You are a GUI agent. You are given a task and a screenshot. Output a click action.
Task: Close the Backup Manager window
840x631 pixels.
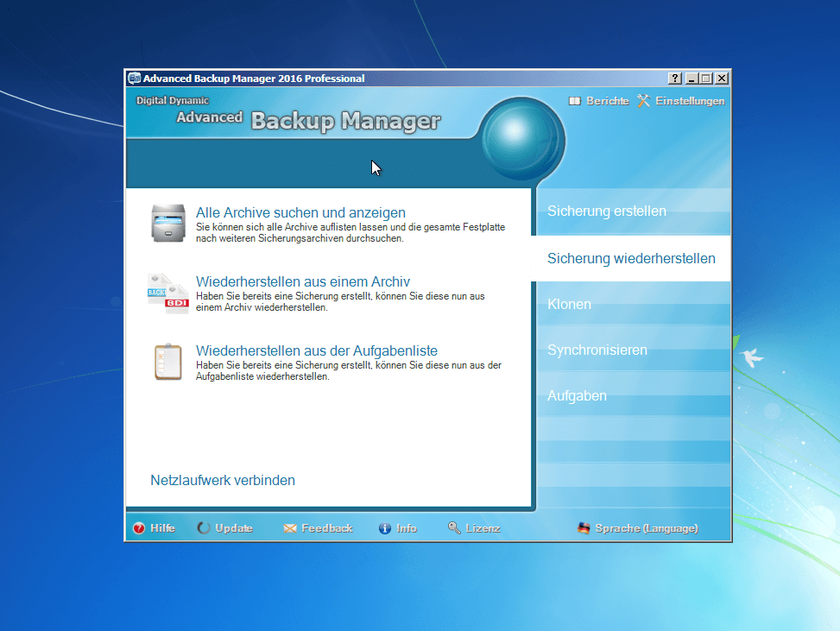(x=722, y=79)
